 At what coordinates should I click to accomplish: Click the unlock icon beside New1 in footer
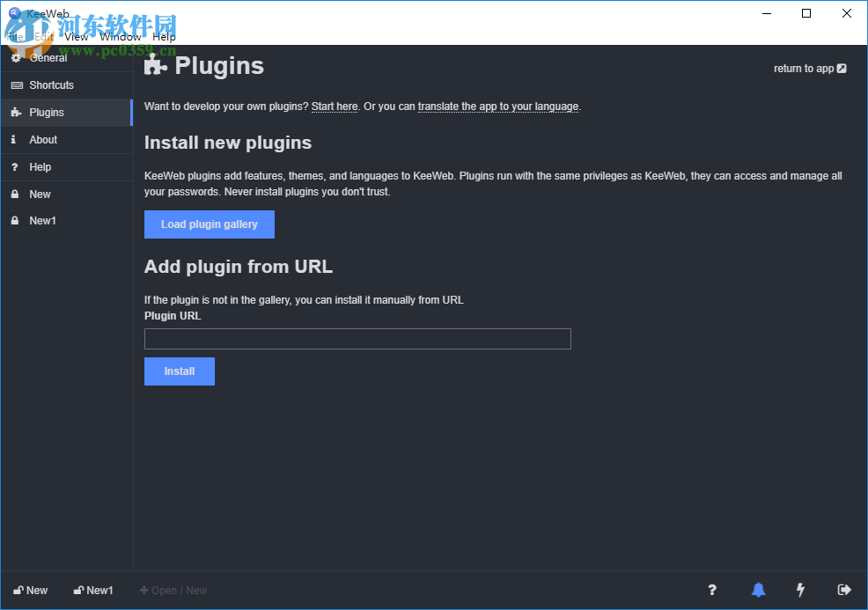pos(78,591)
